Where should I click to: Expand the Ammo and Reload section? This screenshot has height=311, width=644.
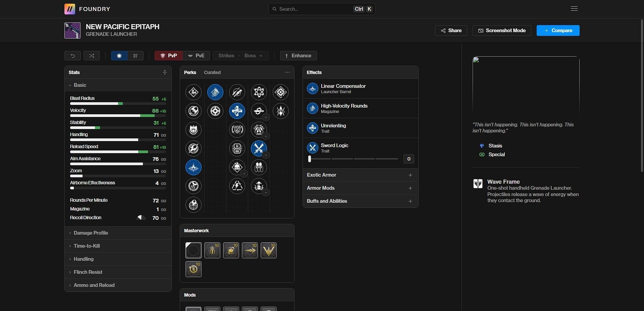pyautogui.click(x=118, y=285)
